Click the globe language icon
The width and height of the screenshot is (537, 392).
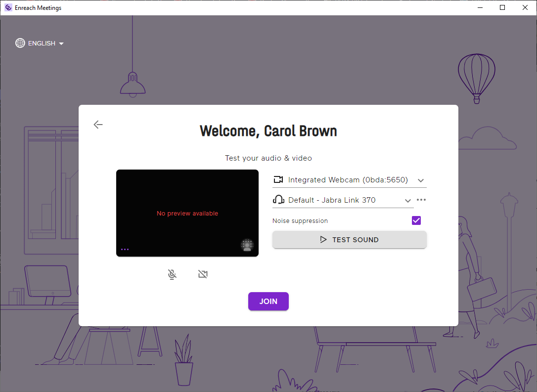(20, 44)
